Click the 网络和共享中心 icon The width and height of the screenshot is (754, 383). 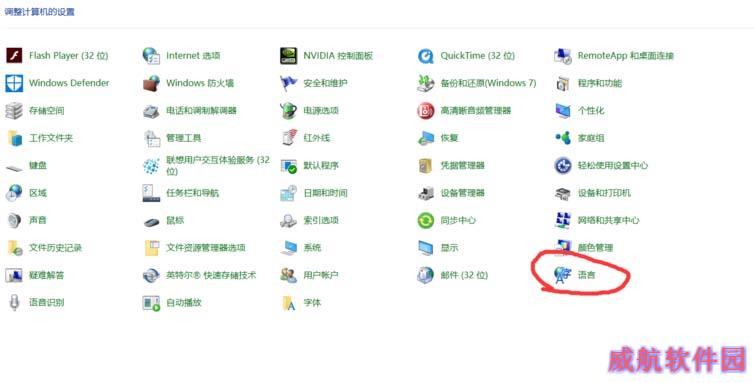(563, 220)
